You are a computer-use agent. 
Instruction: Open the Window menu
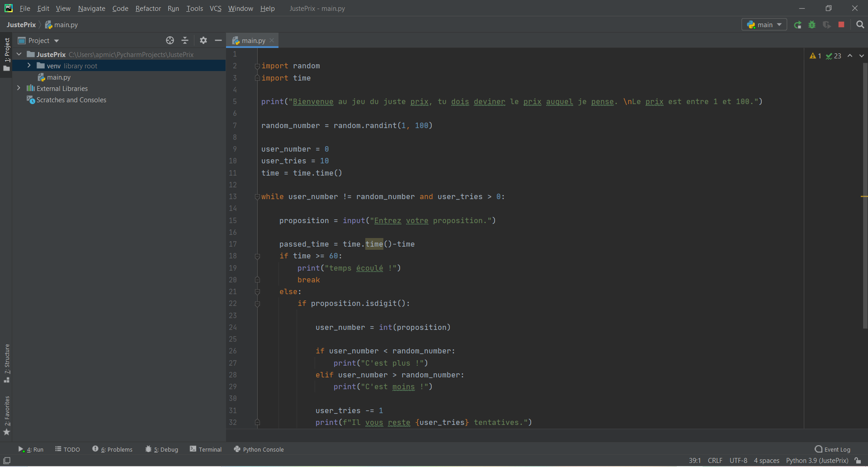point(241,9)
